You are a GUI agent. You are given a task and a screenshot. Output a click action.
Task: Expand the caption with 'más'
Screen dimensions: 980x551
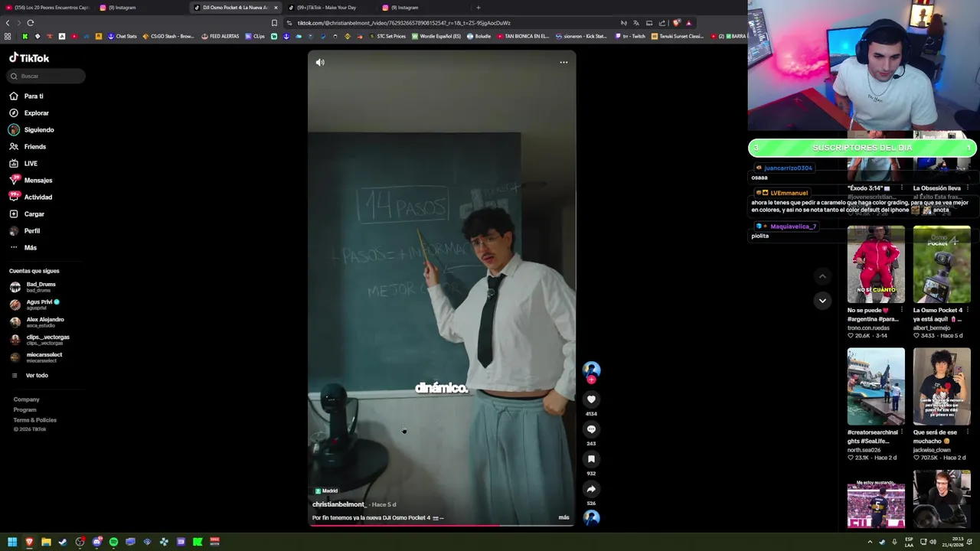pyautogui.click(x=563, y=517)
